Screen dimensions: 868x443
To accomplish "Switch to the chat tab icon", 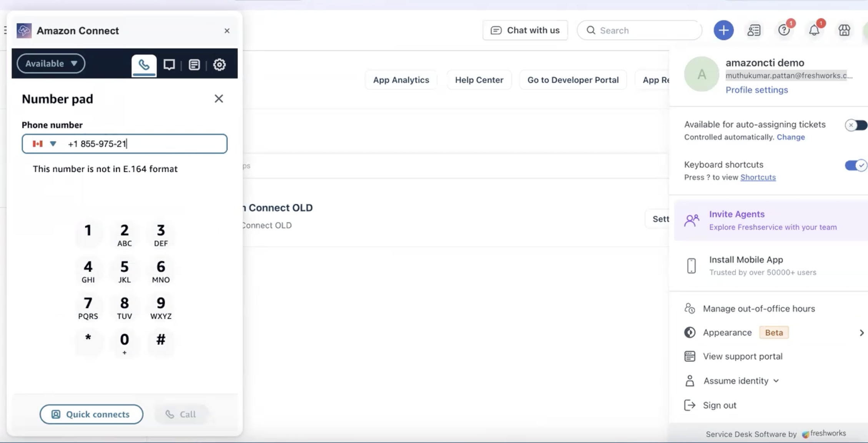I will pos(169,65).
